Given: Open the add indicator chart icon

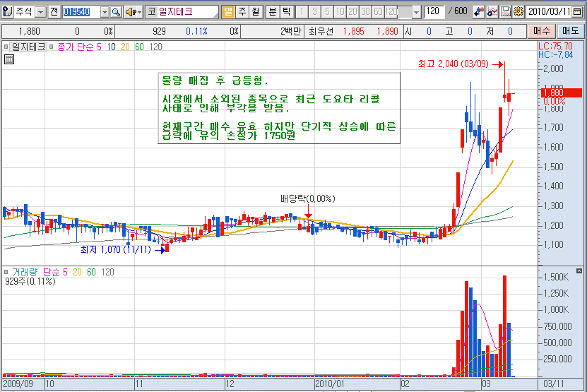Looking at the screenshot, I should click(x=492, y=12).
